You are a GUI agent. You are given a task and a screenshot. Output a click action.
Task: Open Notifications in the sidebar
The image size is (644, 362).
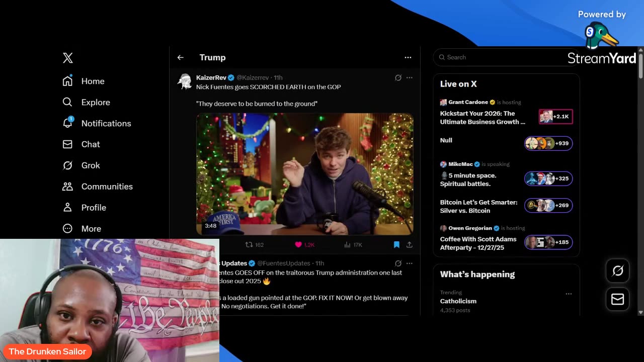click(x=97, y=123)
